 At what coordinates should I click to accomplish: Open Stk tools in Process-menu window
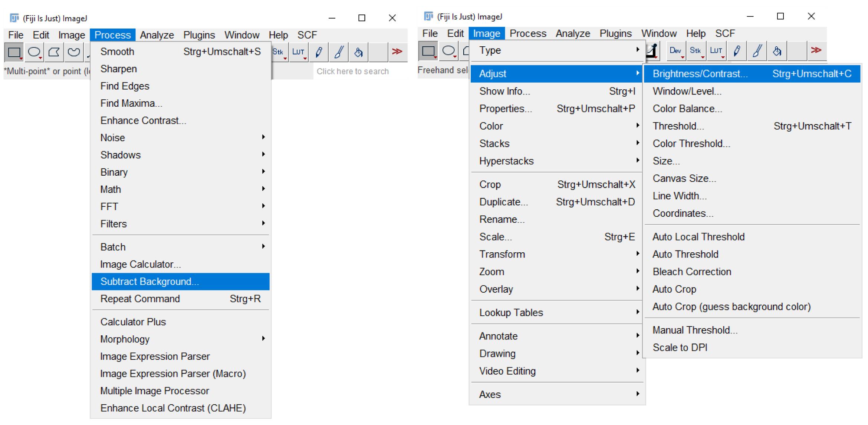[x=279, y=52]
